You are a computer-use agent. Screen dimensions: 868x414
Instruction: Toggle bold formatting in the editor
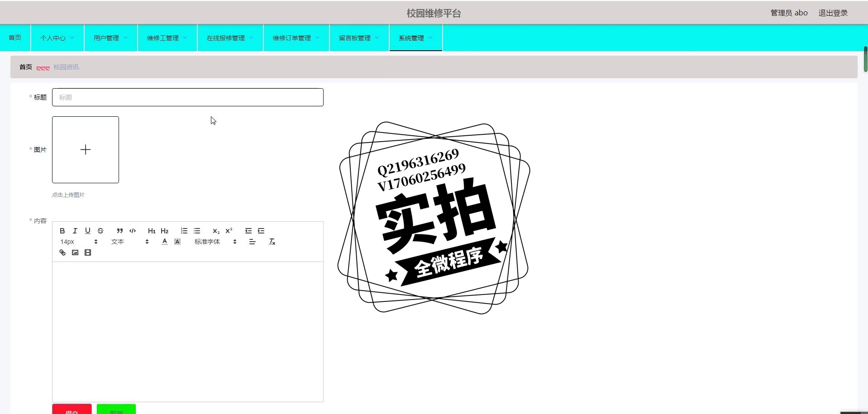(62, 231)
